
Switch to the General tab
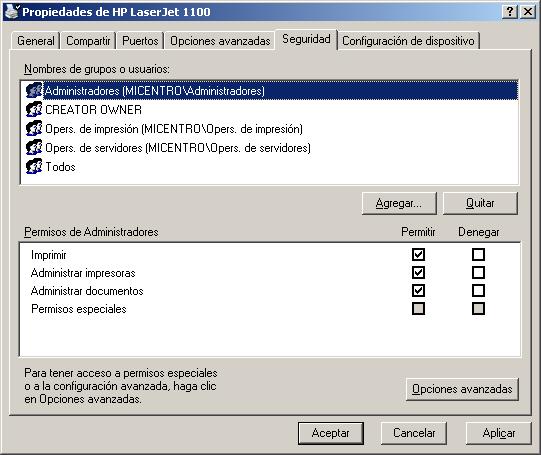click(x=36, y=41)
